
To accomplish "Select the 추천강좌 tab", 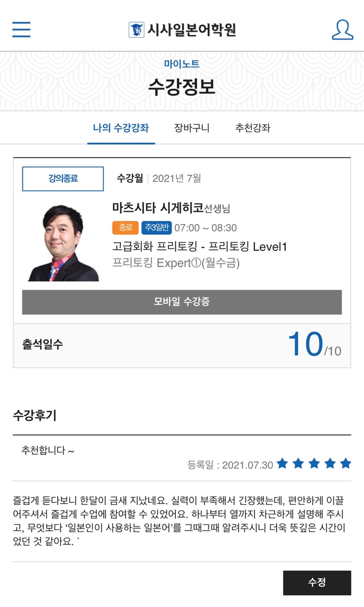I will point(253,128).
